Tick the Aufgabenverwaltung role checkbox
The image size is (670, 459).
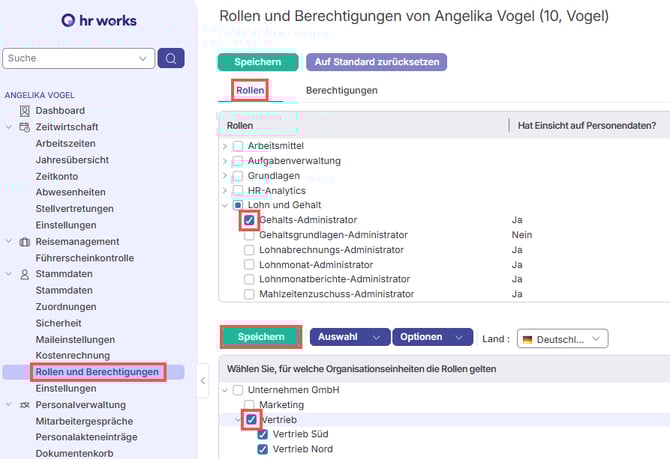pyautogui.click(x=238, y=161)
